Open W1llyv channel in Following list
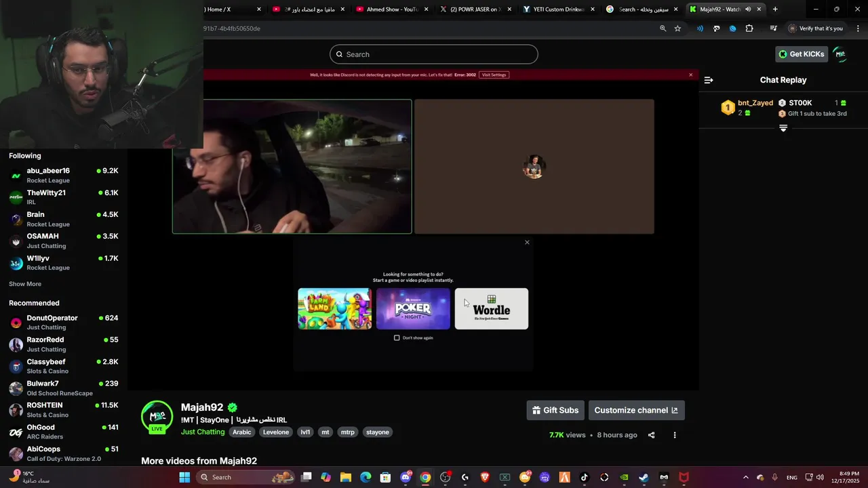 [x=64, y=262]
